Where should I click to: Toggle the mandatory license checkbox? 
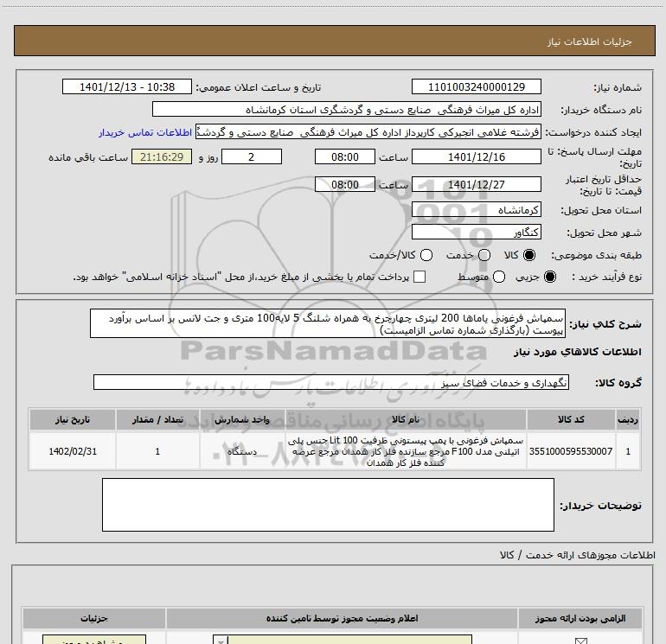coord(580,641)
